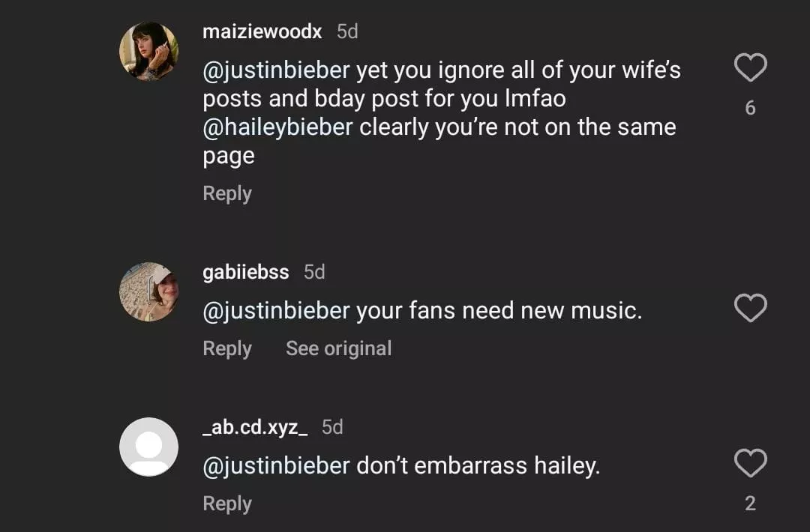Open maiziewoodx's profile picture
This screenshot has height=532, width=810.
149,51
